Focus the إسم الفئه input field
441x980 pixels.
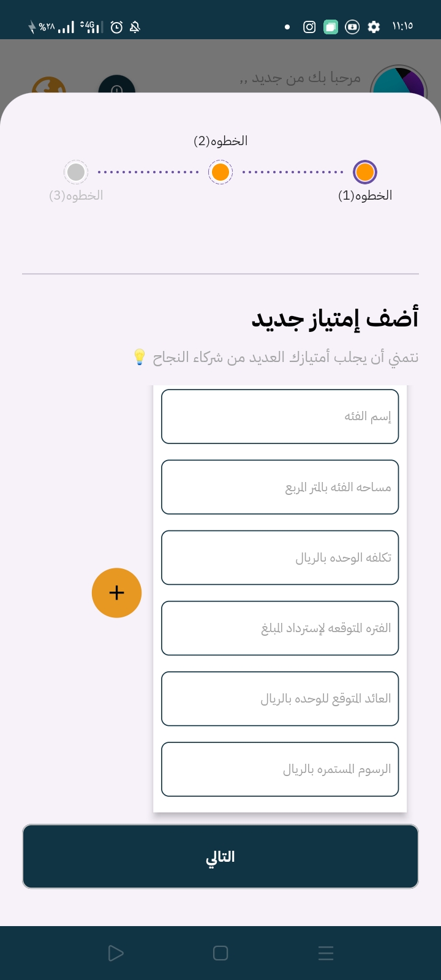280,417
